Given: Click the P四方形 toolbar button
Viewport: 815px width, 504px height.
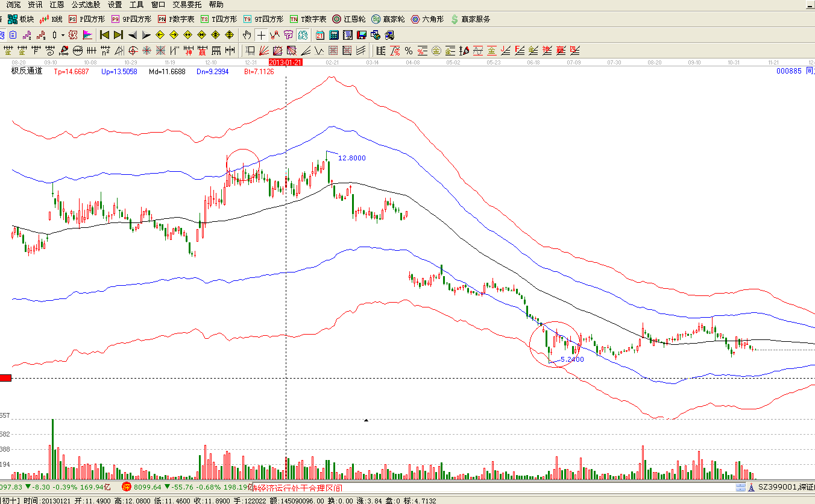Looking at the screenshot, I should coord(86,19).
